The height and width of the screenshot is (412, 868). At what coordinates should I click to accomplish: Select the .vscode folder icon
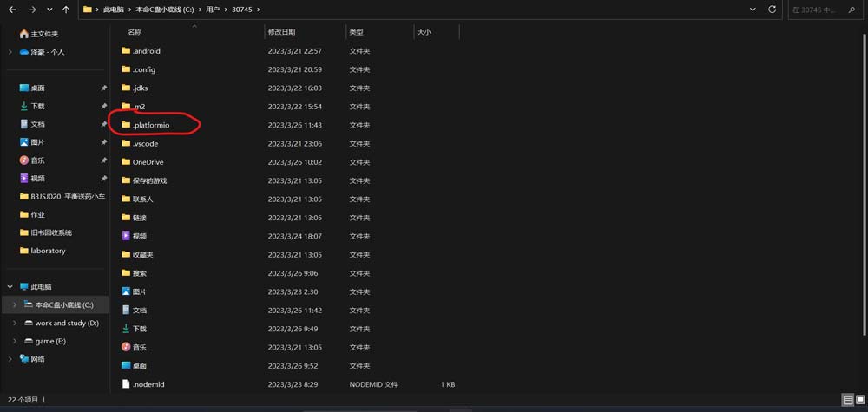(x=126, y=144)
